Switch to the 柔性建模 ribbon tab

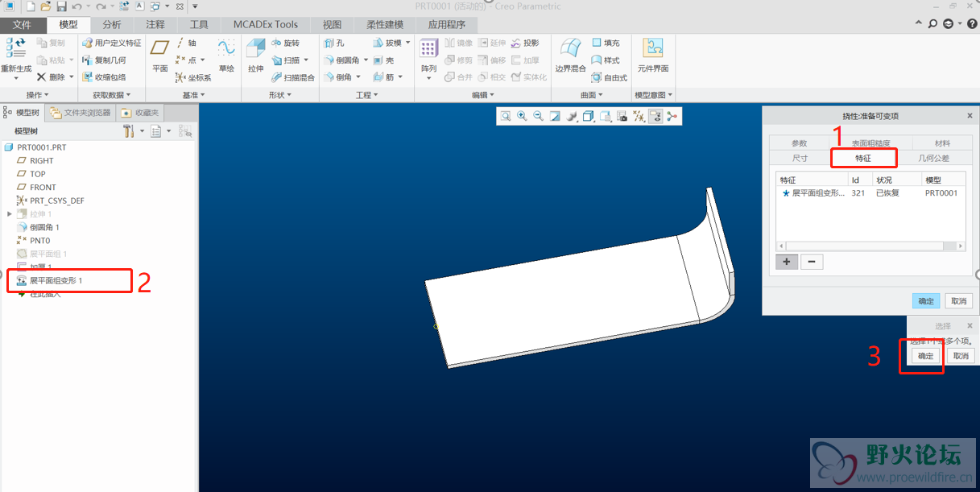(385, 25)
